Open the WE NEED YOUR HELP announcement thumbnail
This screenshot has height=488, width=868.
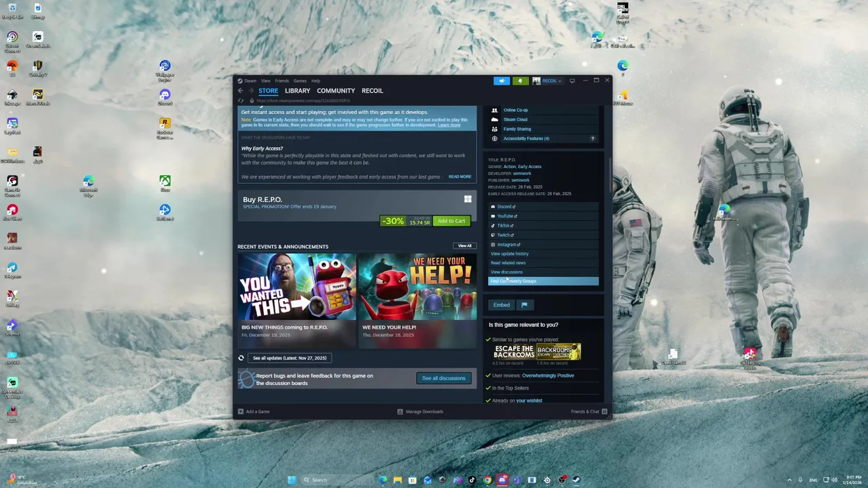(417, 287)
